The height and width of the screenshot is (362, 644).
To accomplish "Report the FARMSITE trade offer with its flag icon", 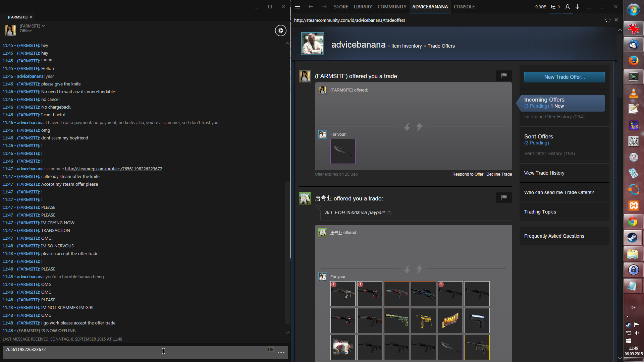I will pyautogui.click(x=504, y=76).
